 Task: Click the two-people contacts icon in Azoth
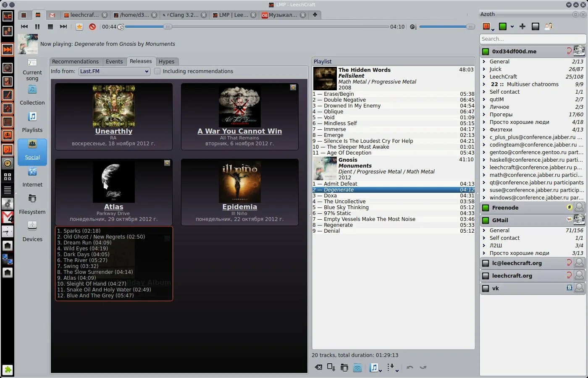(x=549, y=26)
